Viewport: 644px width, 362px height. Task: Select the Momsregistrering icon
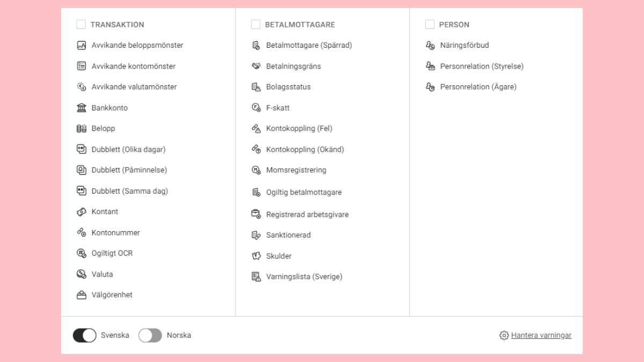point(256,170)
